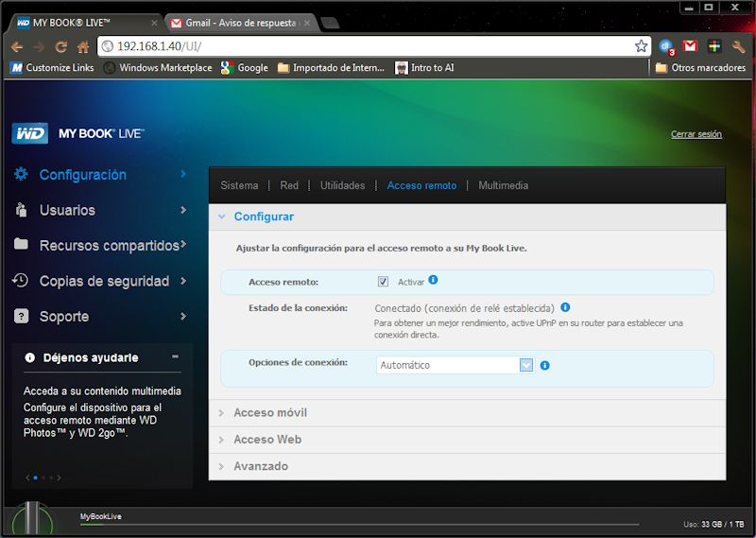756x538 pixels.
Task: Toggle the Acceso remoto Activar checkbox
Action: click(x=383, y=282)
